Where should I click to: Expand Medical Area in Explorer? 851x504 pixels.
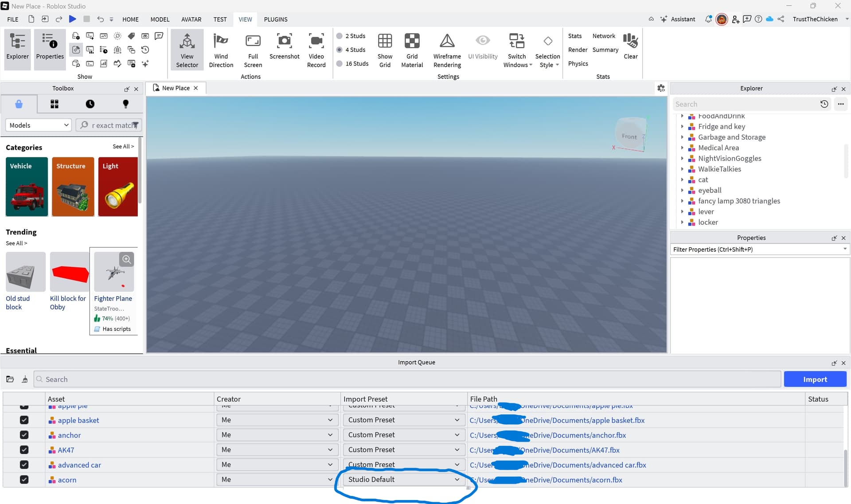(x=682, y=148)
